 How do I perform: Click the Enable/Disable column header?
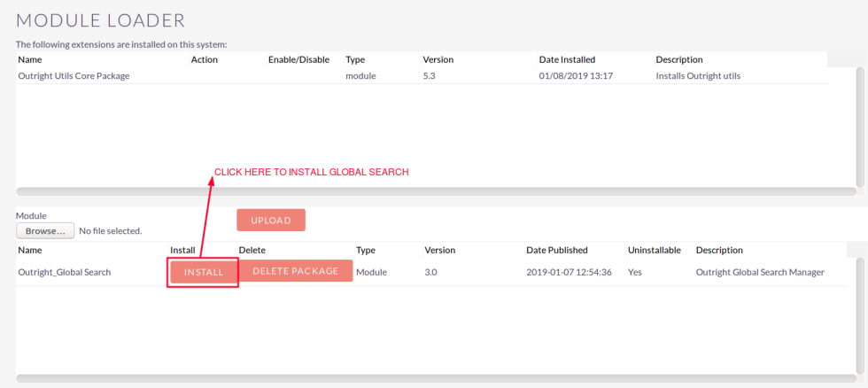(x=299, y=59)
